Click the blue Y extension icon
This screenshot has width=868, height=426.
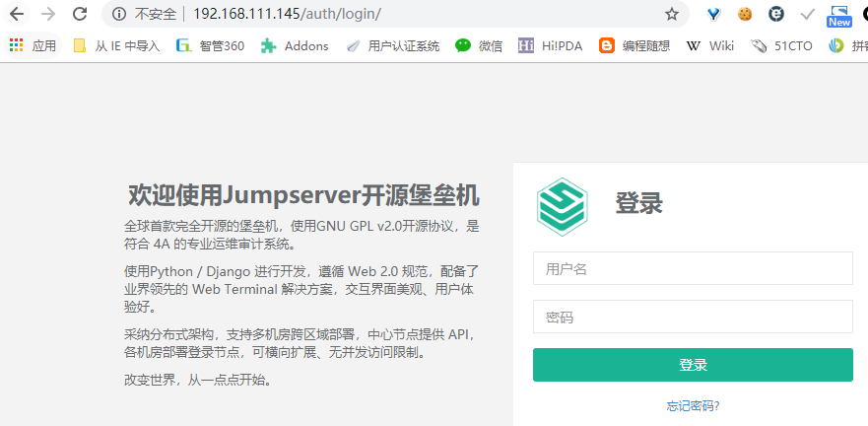click(714, 15)
